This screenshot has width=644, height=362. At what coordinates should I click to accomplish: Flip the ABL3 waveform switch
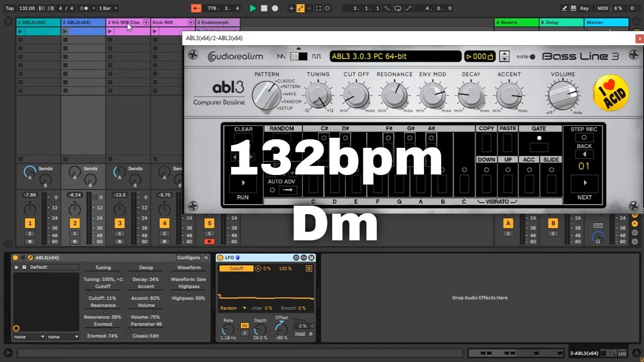point(299,56)
